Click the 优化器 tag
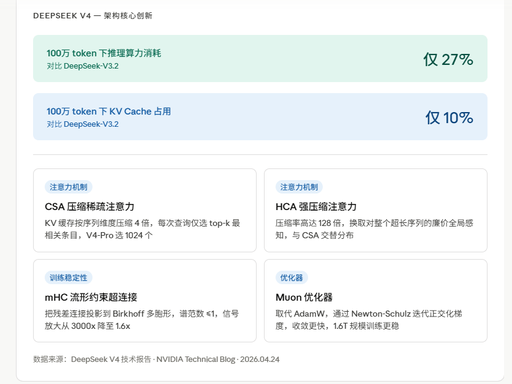 click(x=291, y=277)
